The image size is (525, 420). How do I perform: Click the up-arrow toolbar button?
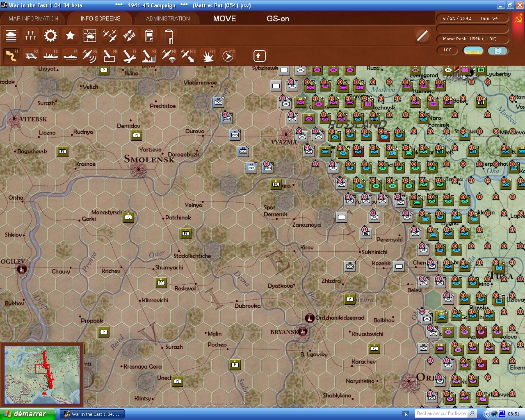pos(259,56)
